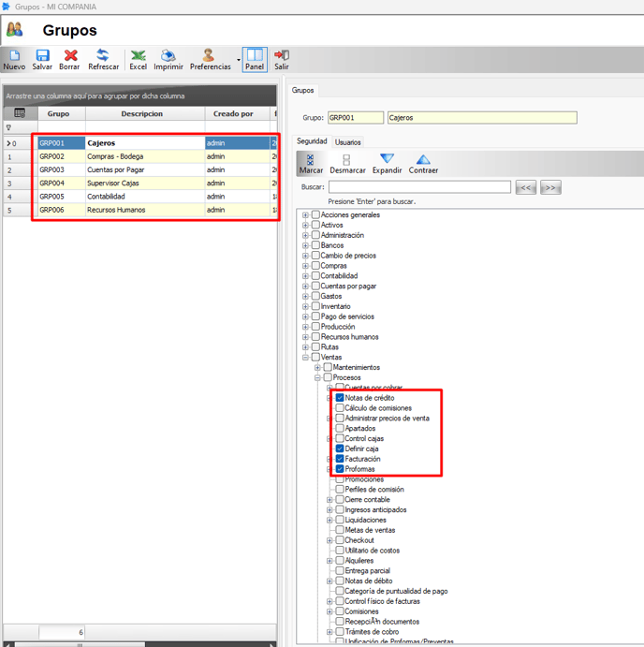
Task: Check the Utilitario de costos checkbox
Action: [340, 550]
